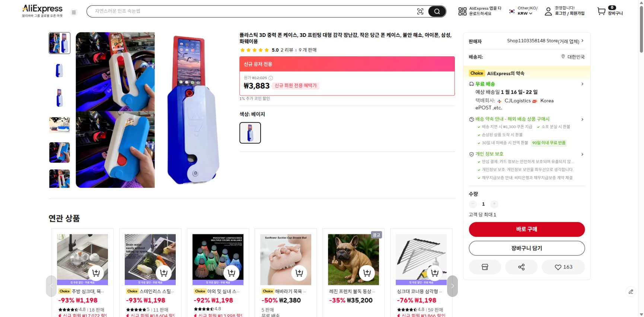Select the beige color variant thumbnail
The image size is (644, 317).
point(250,133)
